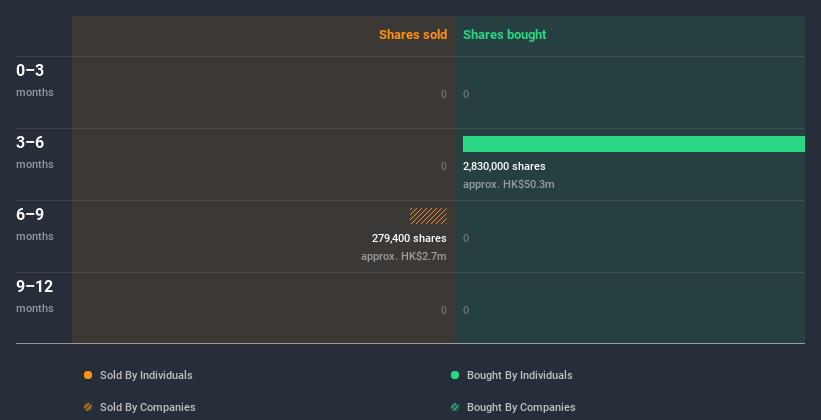Click the Shares sold column header

tap(413, 35)
